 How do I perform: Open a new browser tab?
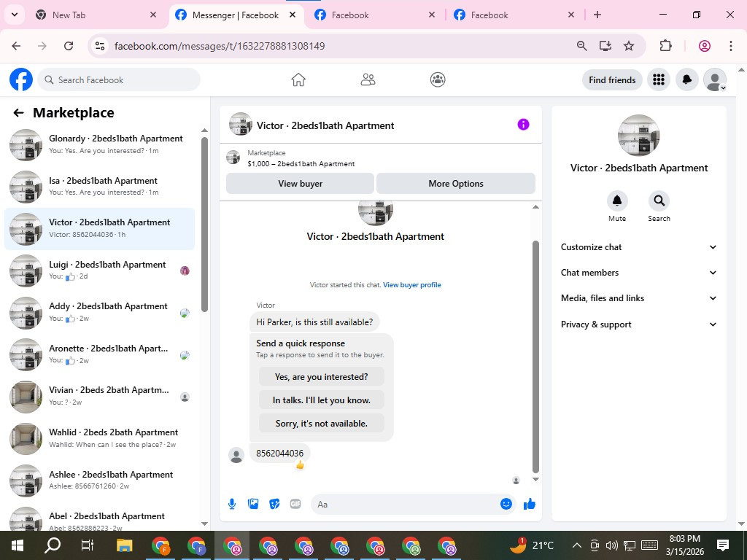(x=597, y=15)
